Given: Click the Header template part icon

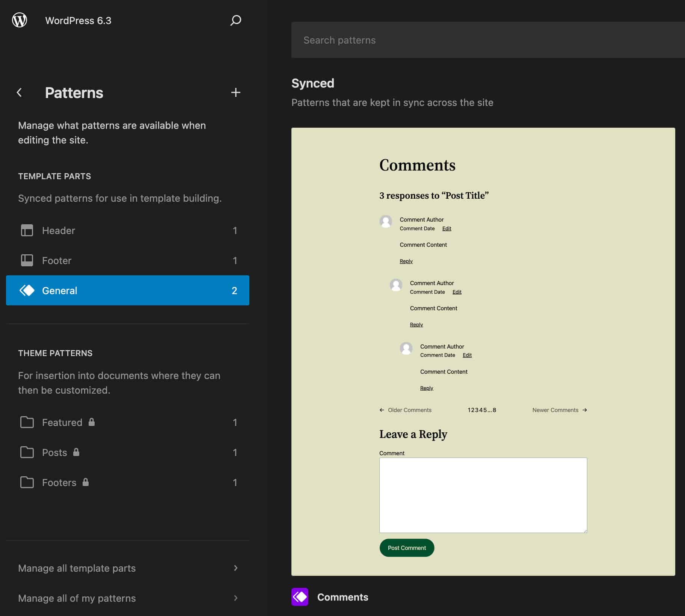Looking at the screenshot, I should click(27, 230).
